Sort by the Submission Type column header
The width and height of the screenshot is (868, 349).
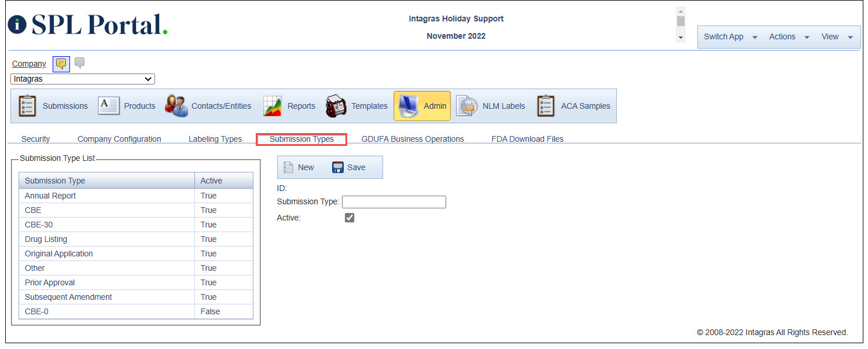pos(107,181)
